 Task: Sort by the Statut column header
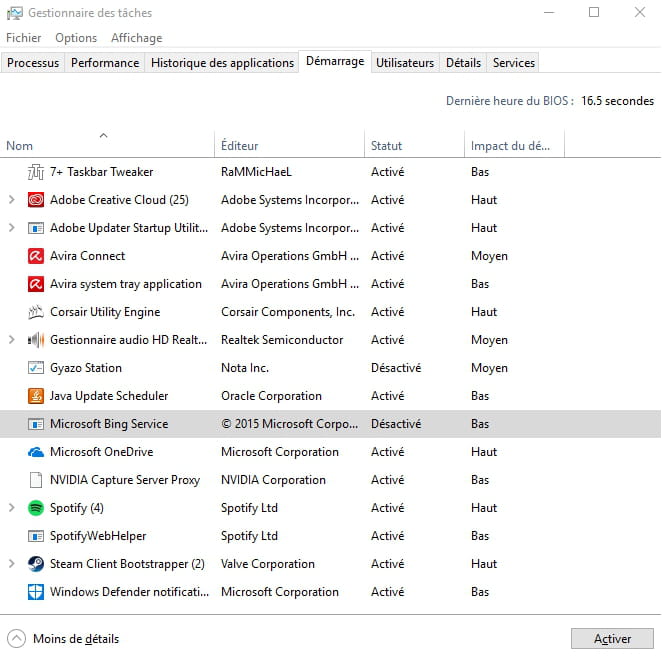coord(387,146)
